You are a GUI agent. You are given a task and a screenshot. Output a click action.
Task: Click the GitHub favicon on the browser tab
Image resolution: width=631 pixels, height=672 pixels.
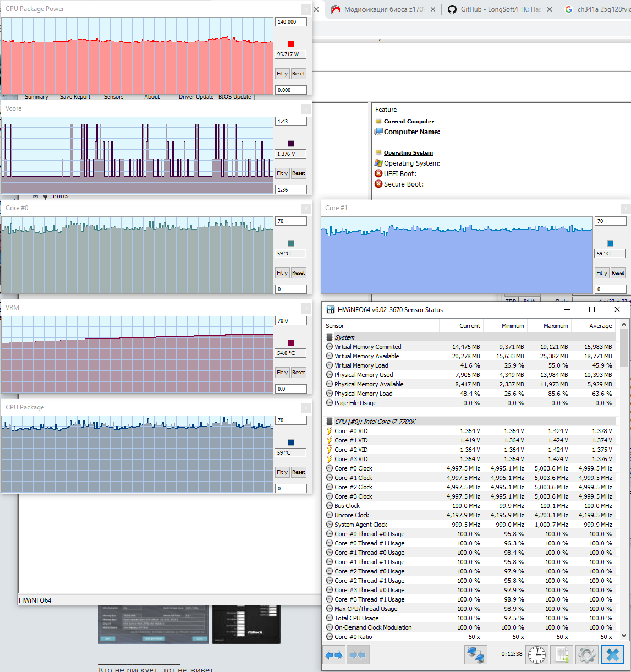pyautogui.click(x=452, y=9)
